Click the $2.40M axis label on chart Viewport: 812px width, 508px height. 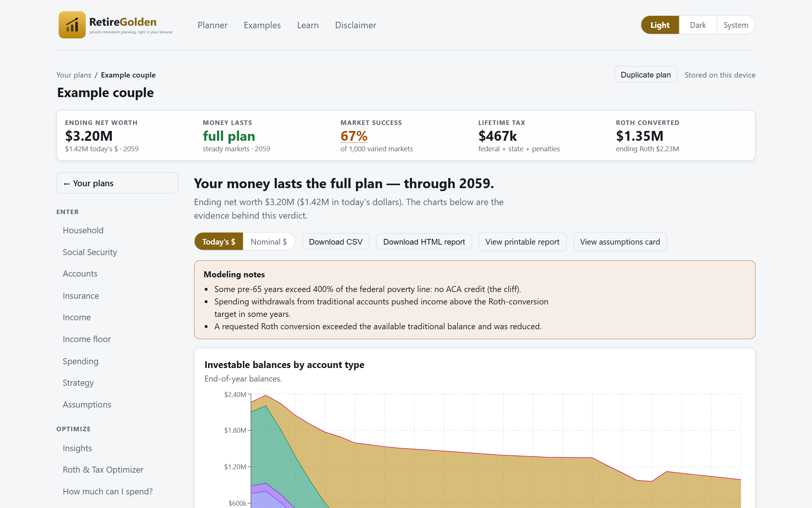tap(235, 394)
